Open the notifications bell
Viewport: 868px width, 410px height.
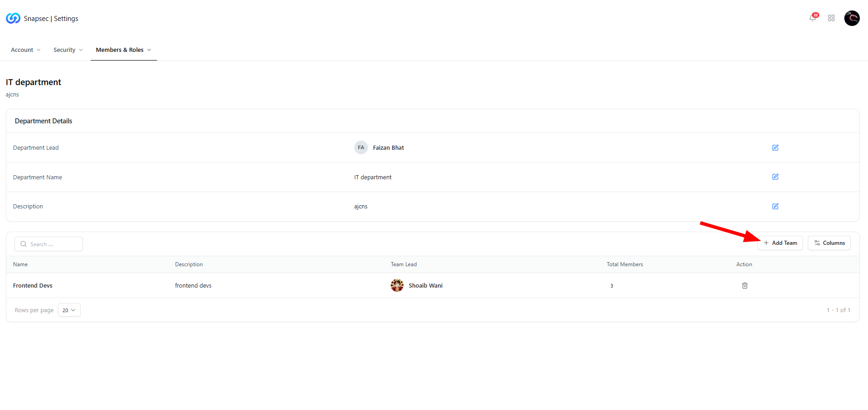pyautogui.click(x=813, y=18)
